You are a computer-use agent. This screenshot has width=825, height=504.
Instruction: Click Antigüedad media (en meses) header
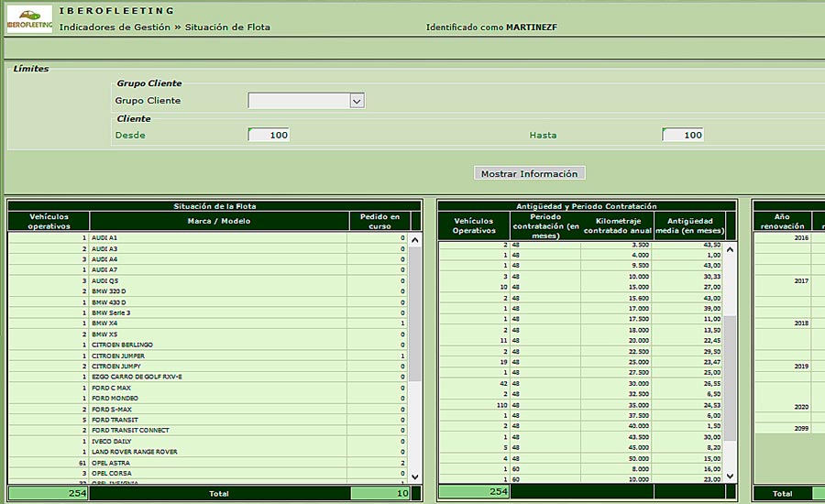pos(689,225)
